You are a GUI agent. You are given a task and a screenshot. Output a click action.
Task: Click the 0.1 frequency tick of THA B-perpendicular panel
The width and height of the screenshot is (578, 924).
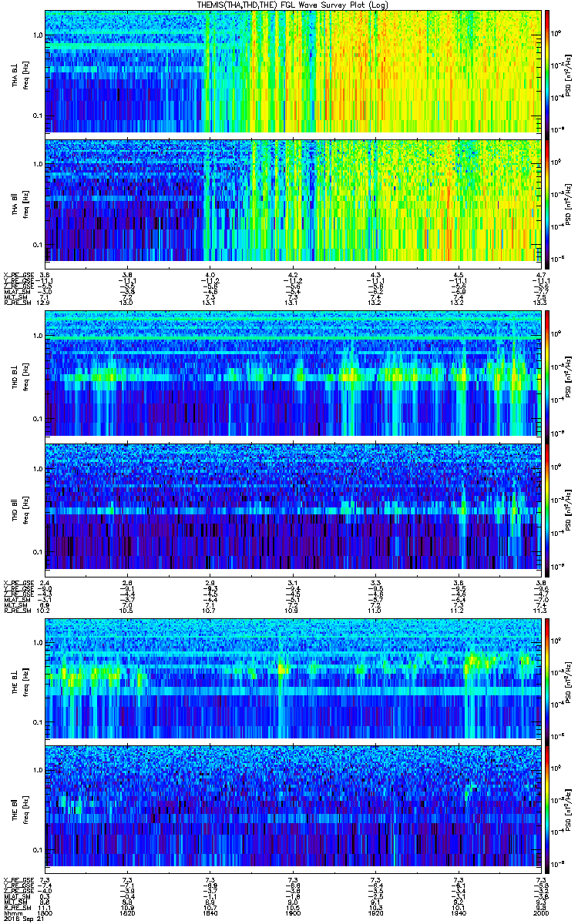pos(37,115)
